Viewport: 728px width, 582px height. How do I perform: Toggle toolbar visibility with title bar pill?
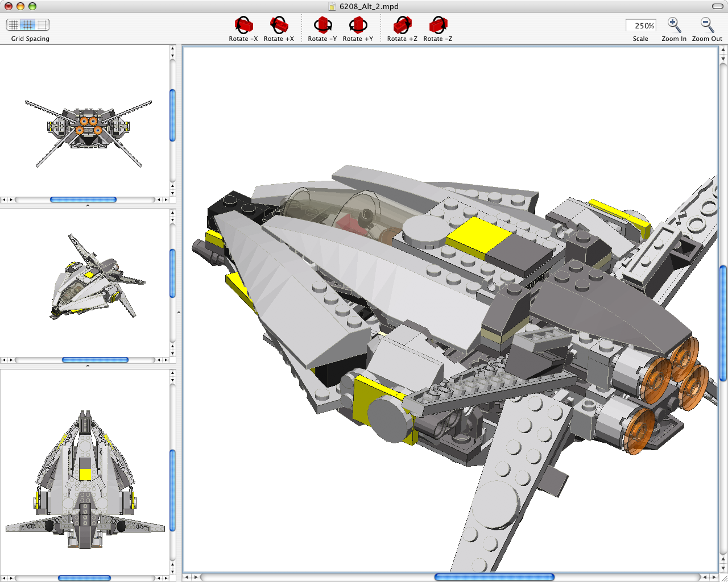coord(717,6)
